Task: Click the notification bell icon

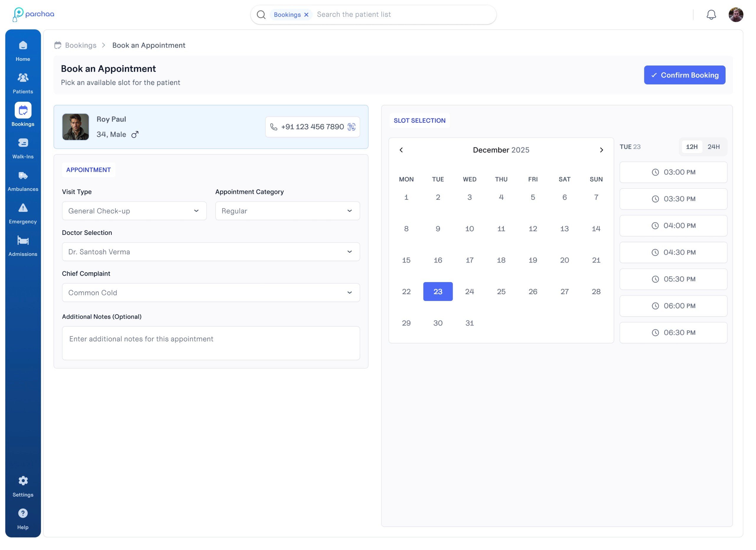Action: coord(711,15)
